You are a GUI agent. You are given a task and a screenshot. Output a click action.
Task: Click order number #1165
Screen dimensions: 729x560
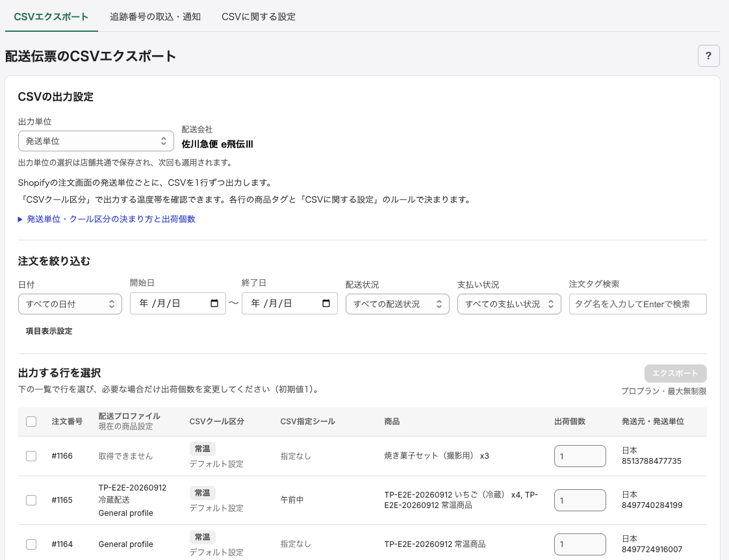click(62, 500)
